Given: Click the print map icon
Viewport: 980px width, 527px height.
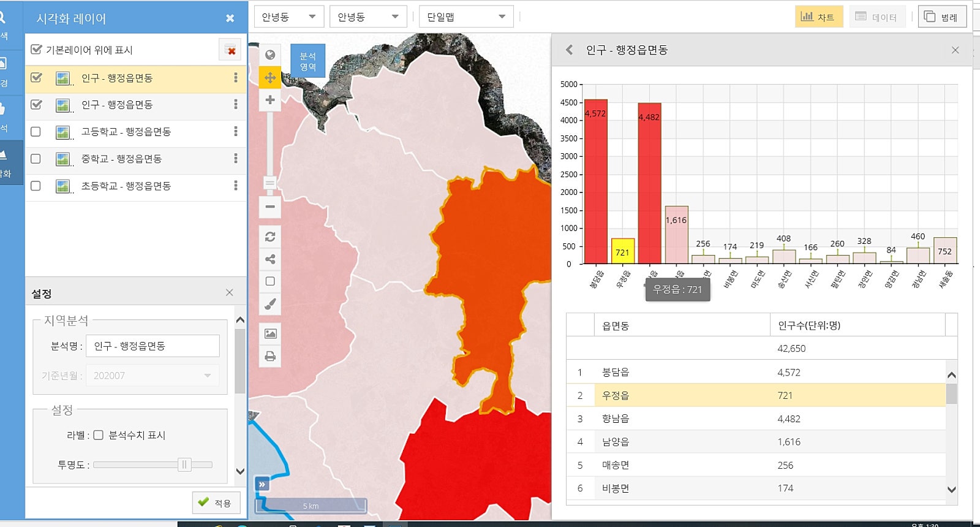Looking at the screenshot, I should coord(270,356).
